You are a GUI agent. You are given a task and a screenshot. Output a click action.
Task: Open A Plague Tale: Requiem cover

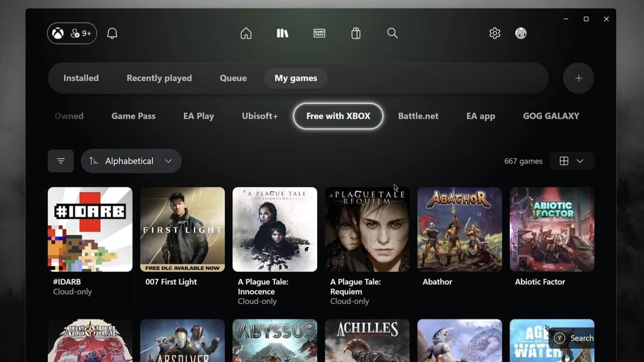coord(367,229)
